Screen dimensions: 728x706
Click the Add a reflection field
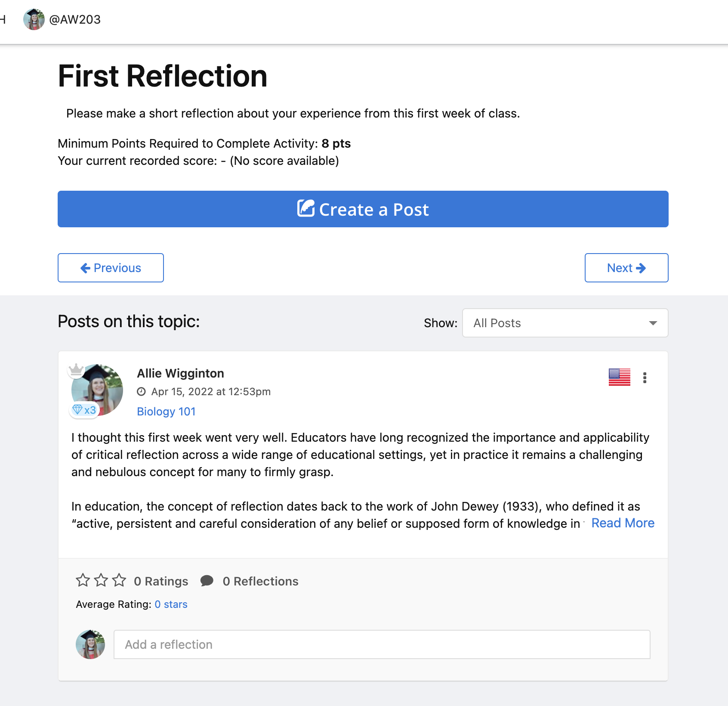click(x=382, y=644)
